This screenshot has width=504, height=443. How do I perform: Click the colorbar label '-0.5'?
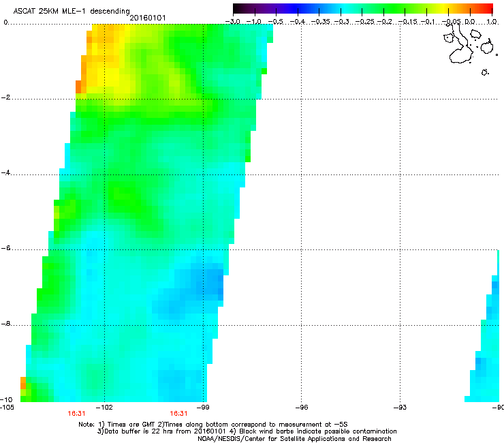click(x=275, y=22)
